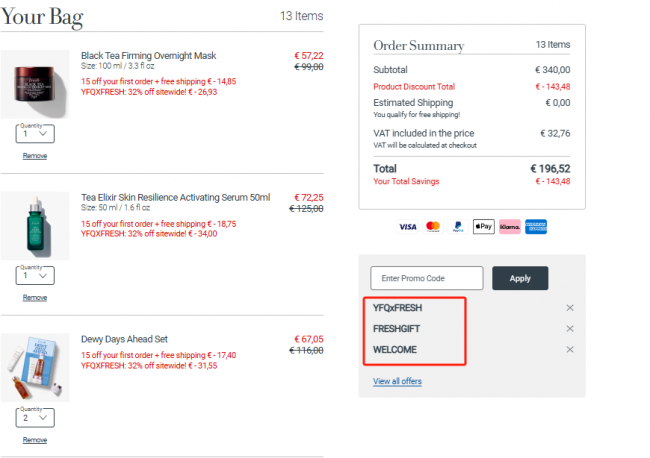Open quantity dropdown for Black Tea Mask
The width and height of the screenshot is (650, 458).
35,133
